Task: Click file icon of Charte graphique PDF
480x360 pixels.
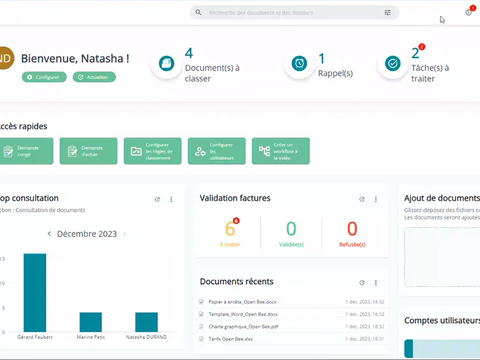Action: click(x=201, y=327)
